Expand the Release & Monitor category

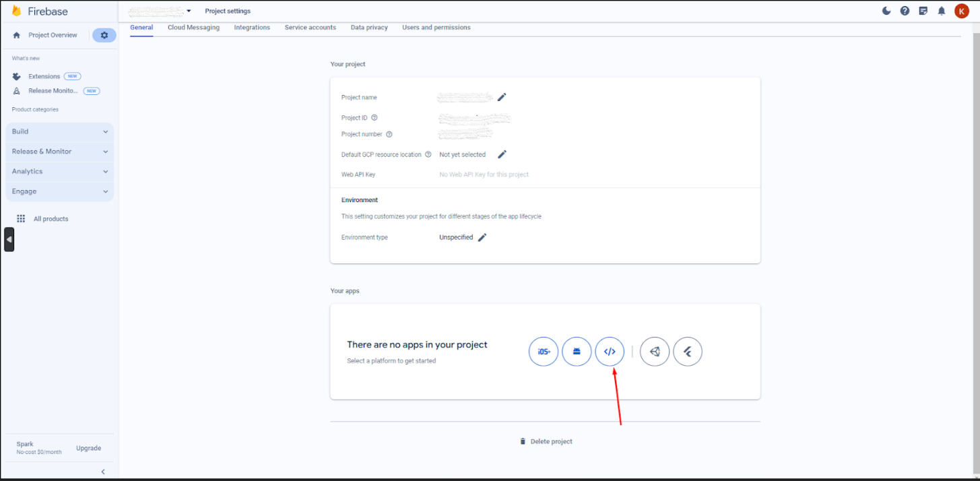point(59,152)
